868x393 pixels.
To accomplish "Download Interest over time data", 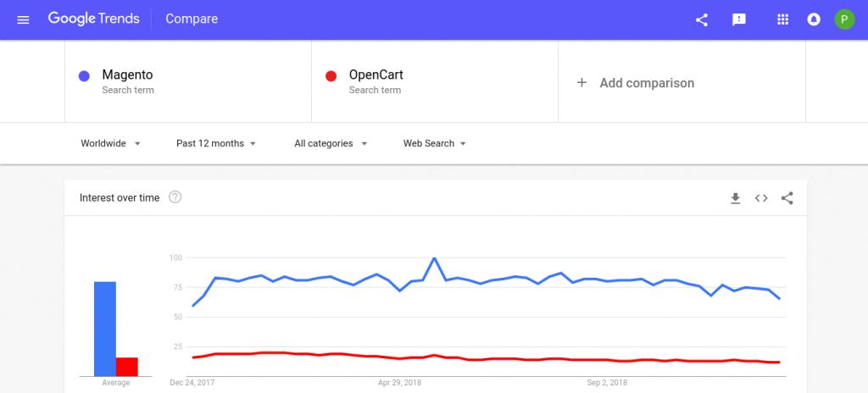I will click(x=735, y=198).
